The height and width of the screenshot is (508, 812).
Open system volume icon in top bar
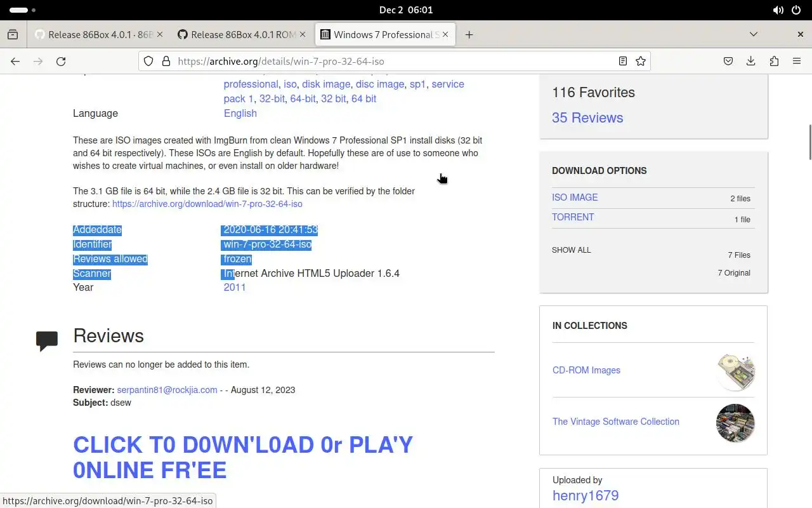[x=778, y=10]
